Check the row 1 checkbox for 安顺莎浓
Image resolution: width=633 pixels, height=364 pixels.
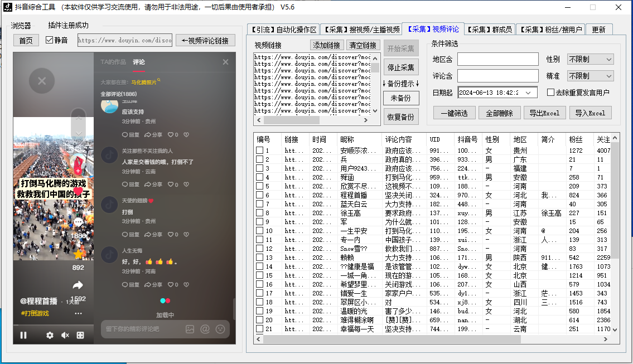click(259, 151)
